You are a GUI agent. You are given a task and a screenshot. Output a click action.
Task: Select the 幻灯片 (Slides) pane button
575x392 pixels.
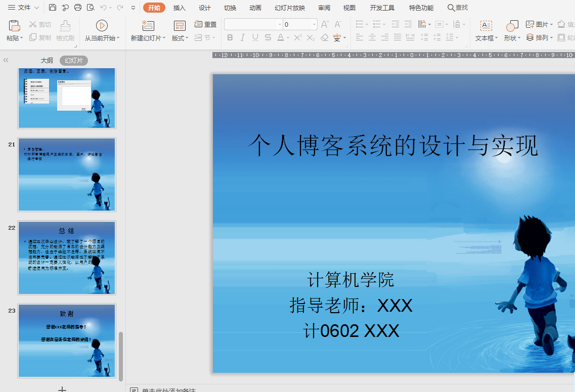(x=74, y=61)
